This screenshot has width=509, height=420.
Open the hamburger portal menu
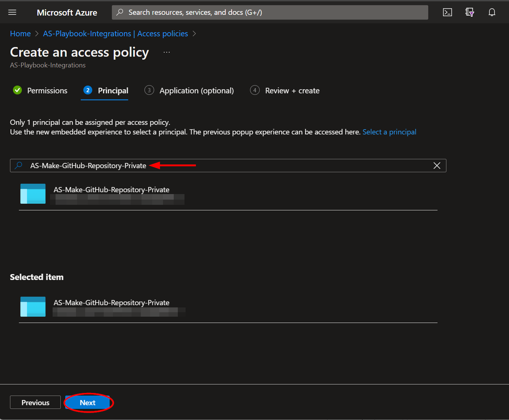click(x=12, y=12)
